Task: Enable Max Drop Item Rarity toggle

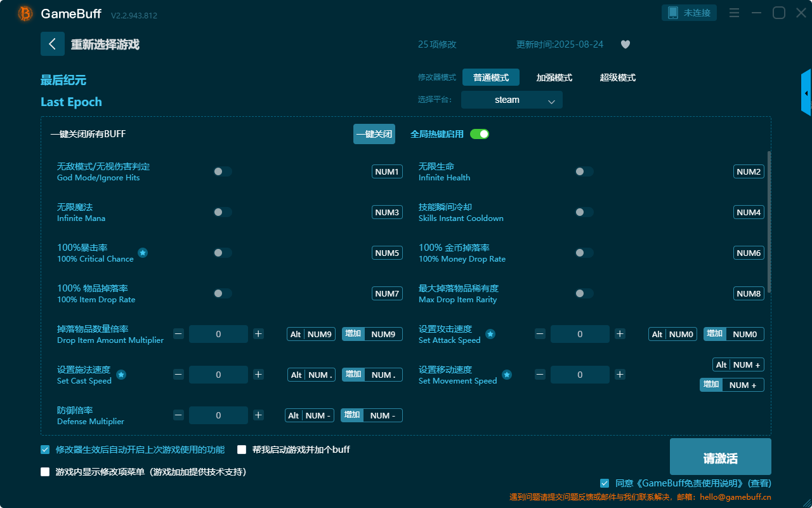Action: pyautogui.click(x=584, y=293)
